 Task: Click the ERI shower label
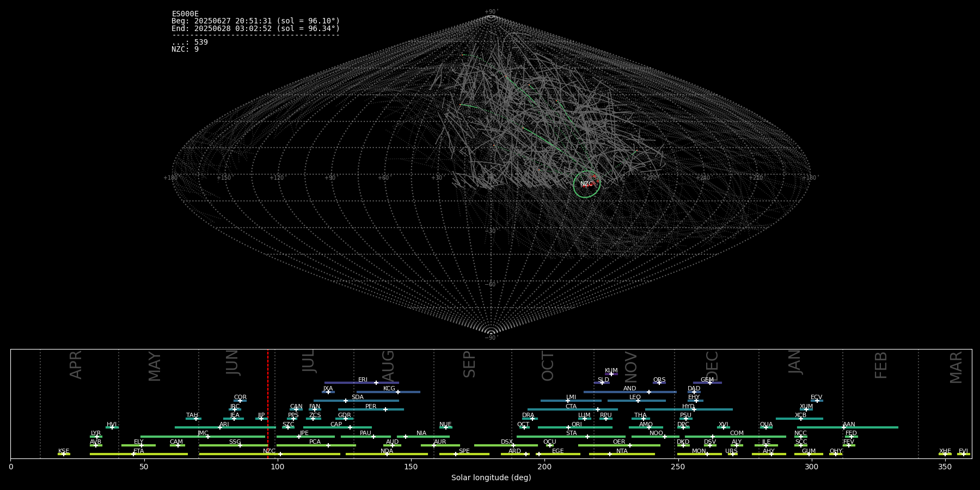pos(363,380)
